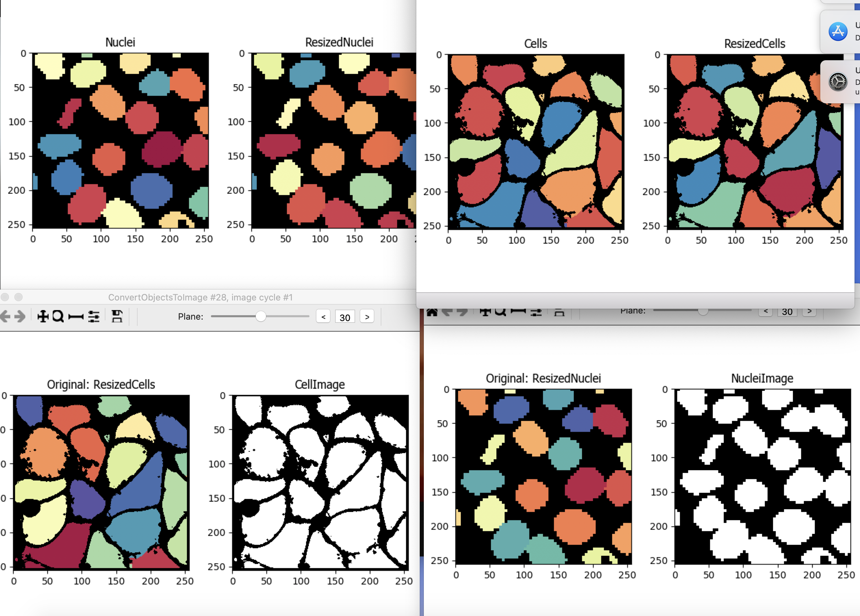Step to next plane in ConvertObjectsToImage #28

pos(367,317)
